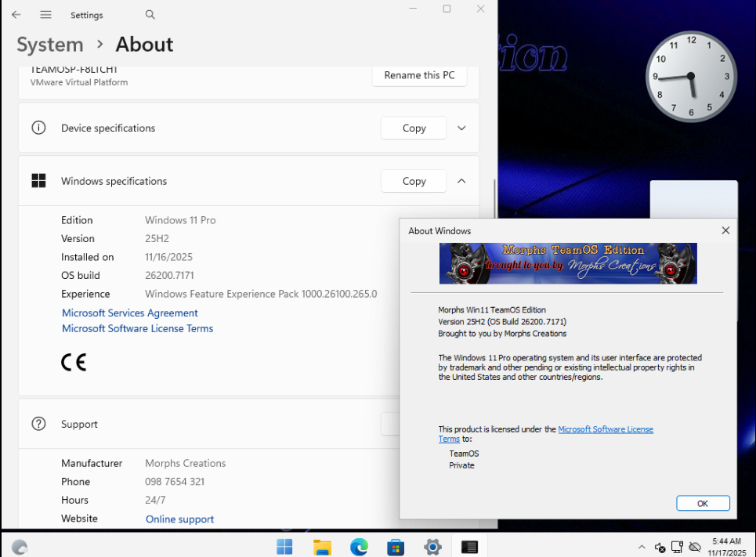Click the Settings gear taskbar icon
This screenshot has height=557, width=756.
[432, 547]
